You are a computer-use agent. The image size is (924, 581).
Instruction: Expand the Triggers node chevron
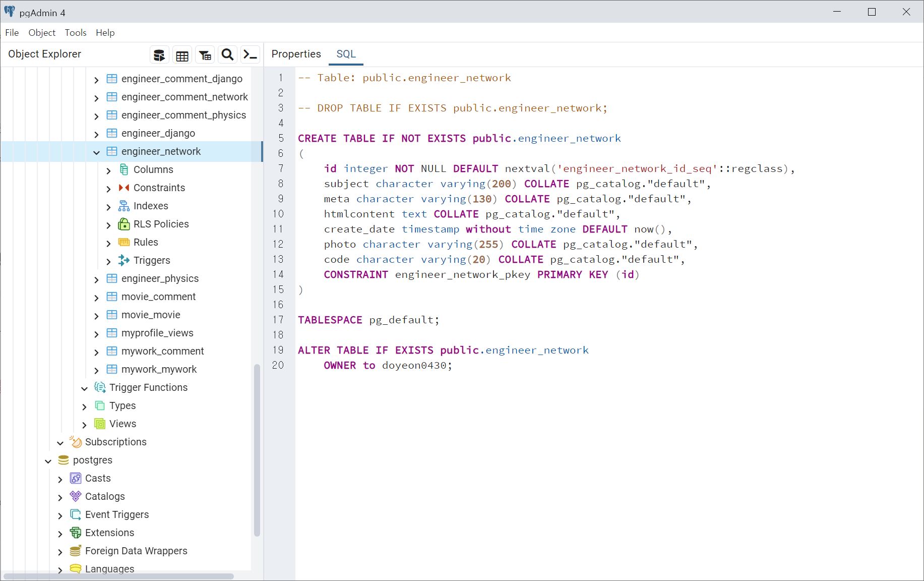(x=108, y=261)
